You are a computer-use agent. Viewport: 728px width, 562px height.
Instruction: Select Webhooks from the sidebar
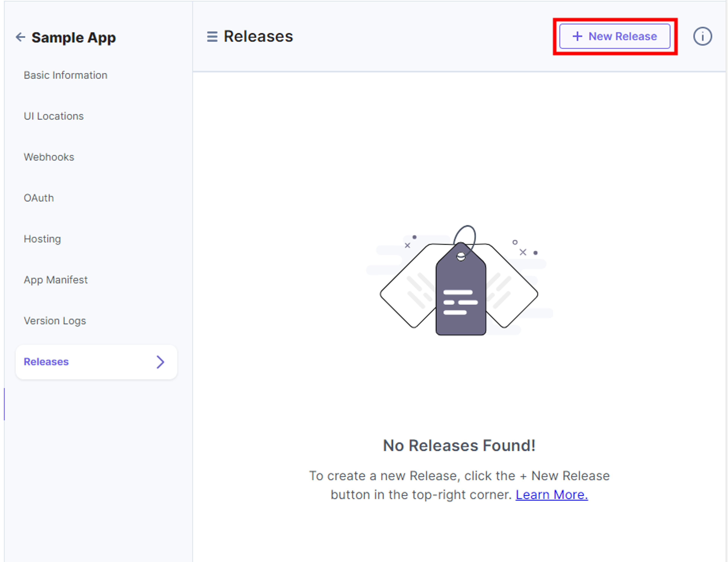tap(49, 157)
